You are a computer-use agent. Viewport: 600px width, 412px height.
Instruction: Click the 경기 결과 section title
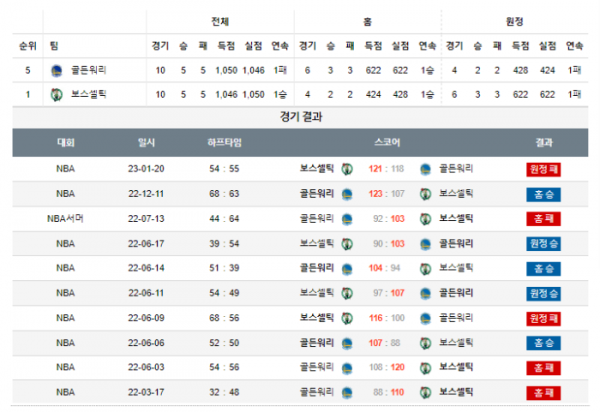tap(301, 117)
